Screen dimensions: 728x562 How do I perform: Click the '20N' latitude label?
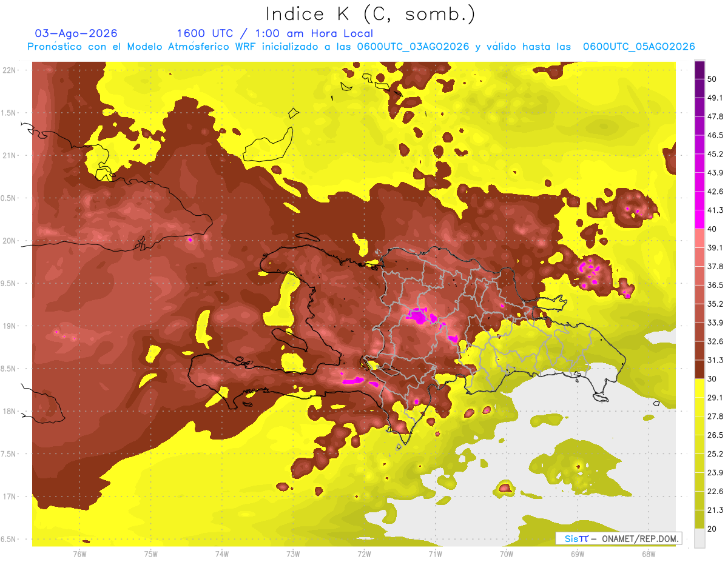coord(10,241)
